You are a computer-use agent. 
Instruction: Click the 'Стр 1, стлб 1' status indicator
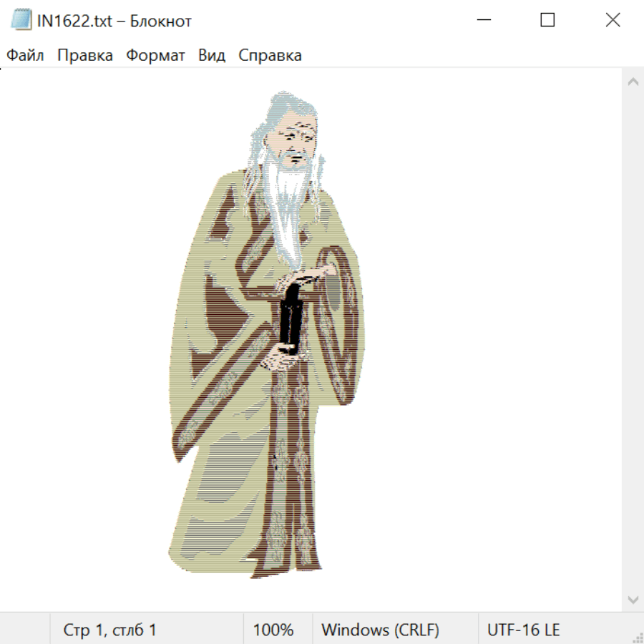[110, 630]
